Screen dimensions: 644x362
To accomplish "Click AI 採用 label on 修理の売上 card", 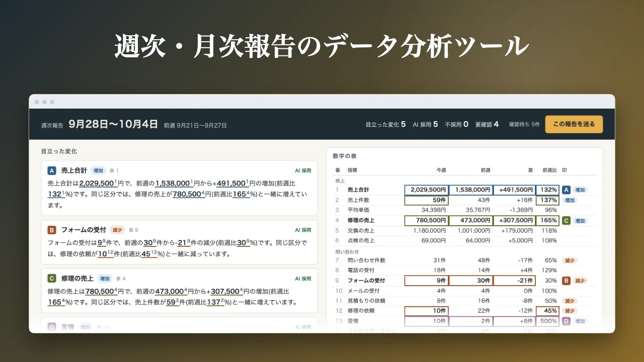I will click(303, 278).
